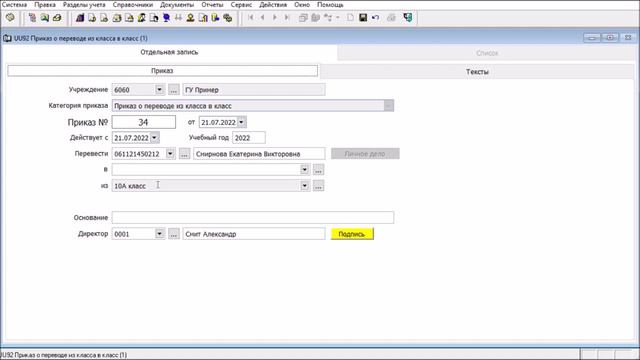The image size is (640, 360).
Task: Click the undo arrow toolbar icon
Action: [x=376, y=18]
